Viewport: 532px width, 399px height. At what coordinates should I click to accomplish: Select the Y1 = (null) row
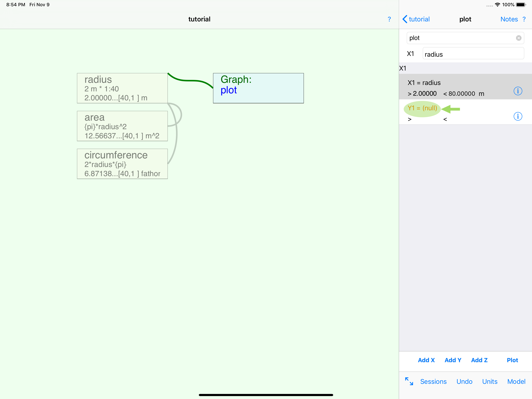click(465, 112)
